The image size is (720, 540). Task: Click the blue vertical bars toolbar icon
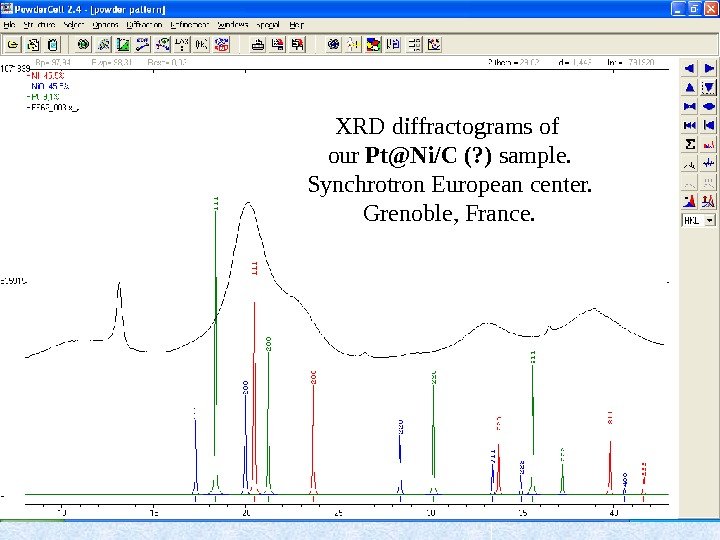[394, 45]
